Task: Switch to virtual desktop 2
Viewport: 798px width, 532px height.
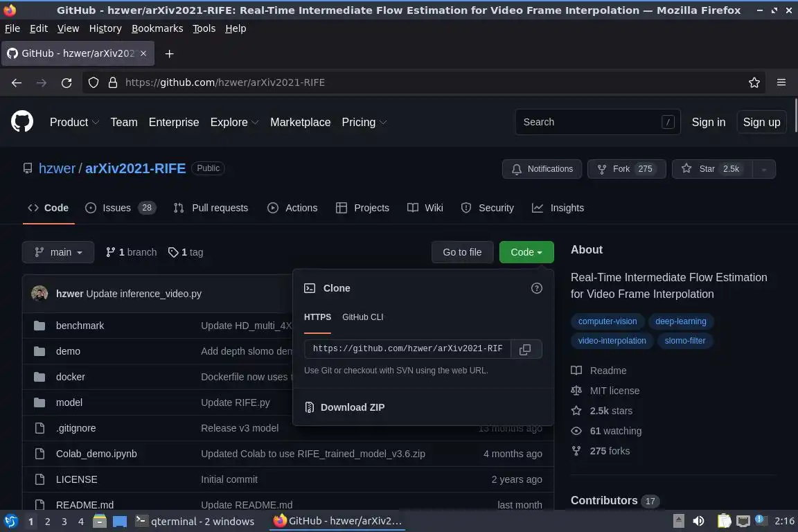Action: pyautogui.click(x=47, y=522)
